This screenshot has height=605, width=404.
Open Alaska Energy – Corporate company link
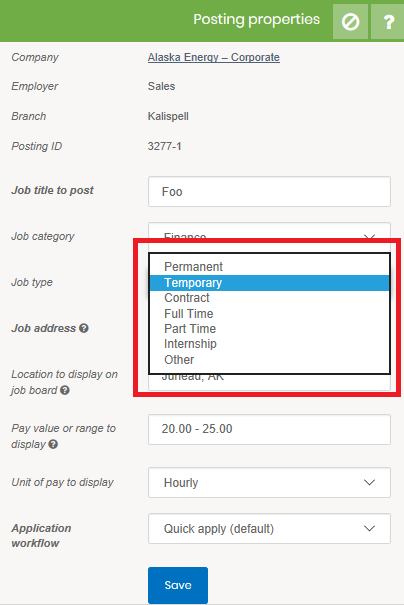(214, 57)
